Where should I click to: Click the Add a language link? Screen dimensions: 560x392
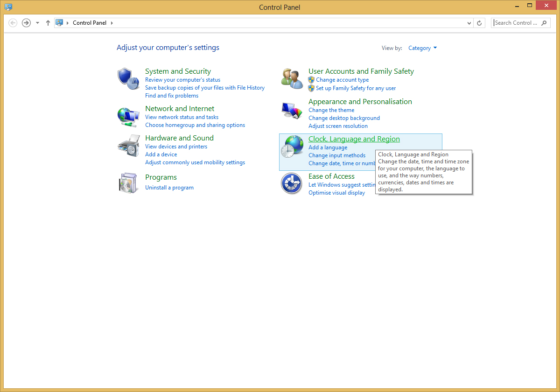[x=328, y=147]
